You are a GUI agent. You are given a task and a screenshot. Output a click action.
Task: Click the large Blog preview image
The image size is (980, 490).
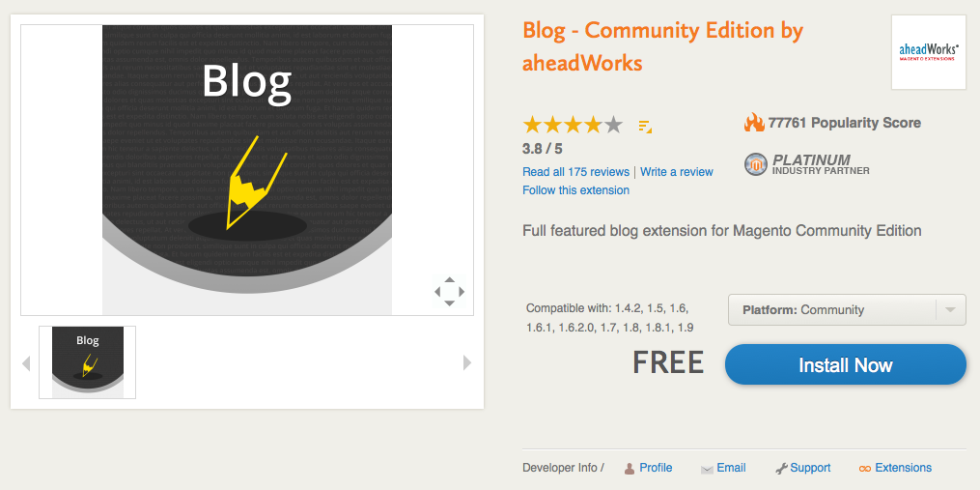tap(247, 169)
